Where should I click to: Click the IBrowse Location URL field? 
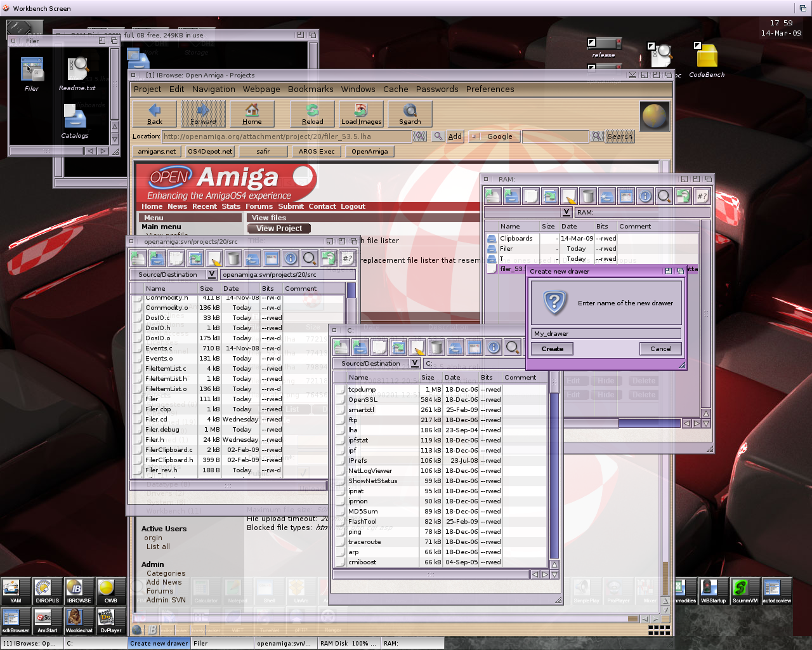[287, 136]
